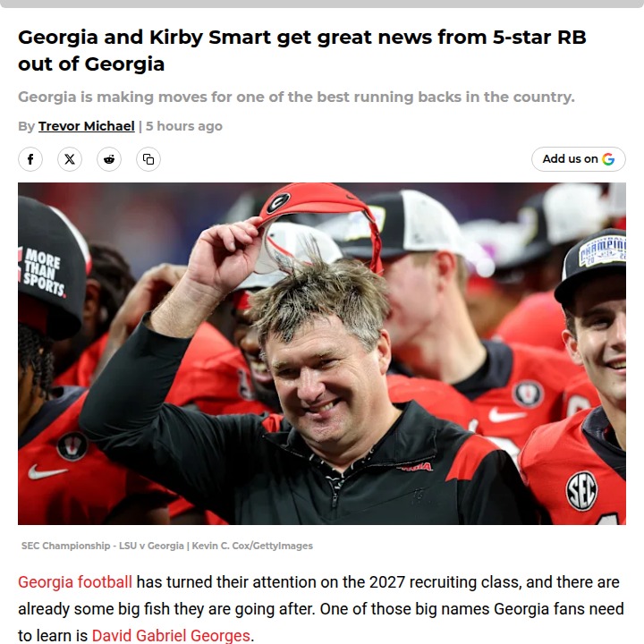Click the Kirby Smart article photo

[322, 353]
